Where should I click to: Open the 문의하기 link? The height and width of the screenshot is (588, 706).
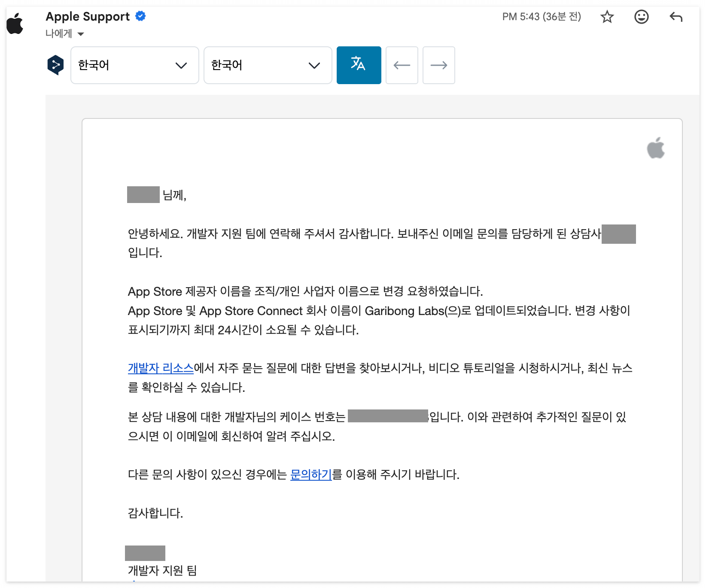311,475
